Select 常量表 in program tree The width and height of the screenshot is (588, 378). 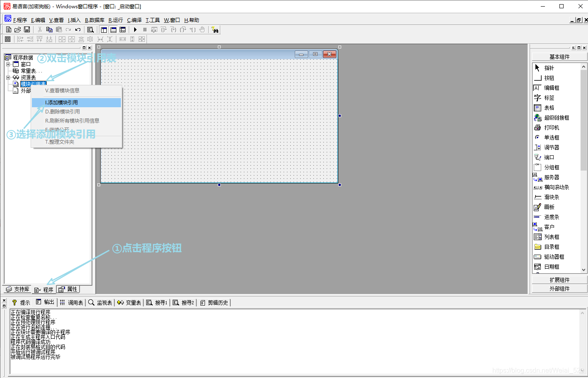point(31,71)
